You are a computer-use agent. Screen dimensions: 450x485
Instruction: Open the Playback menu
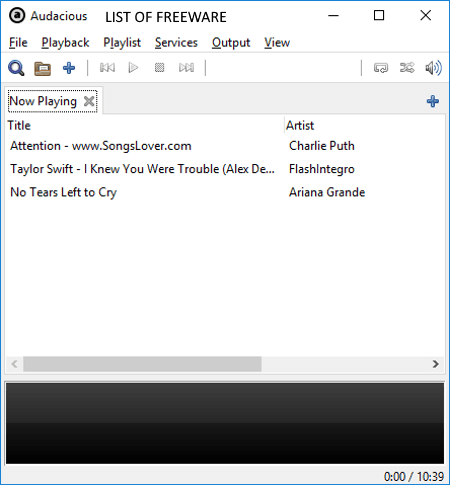tap(65, 43)
